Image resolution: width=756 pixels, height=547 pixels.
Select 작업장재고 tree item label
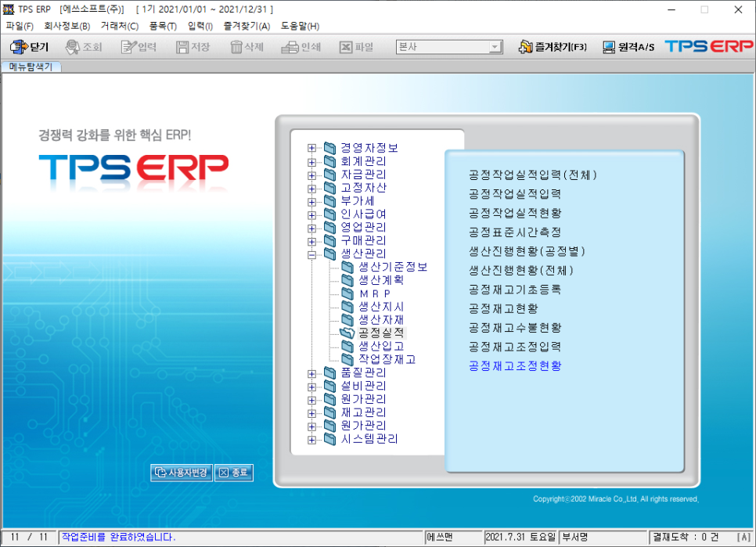(x=387, y=359)
